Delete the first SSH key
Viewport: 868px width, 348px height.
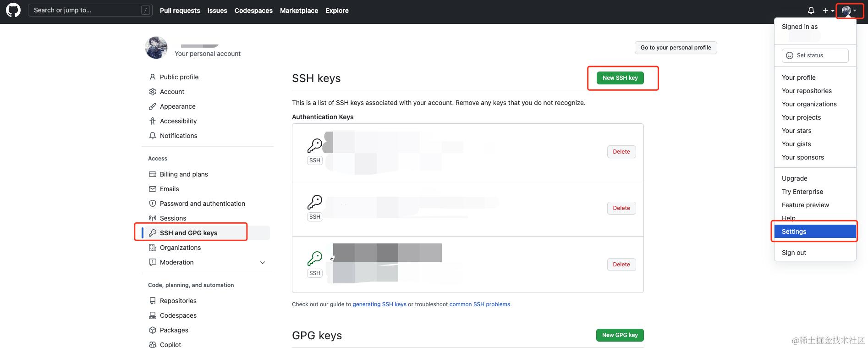[x=621, y=152]
